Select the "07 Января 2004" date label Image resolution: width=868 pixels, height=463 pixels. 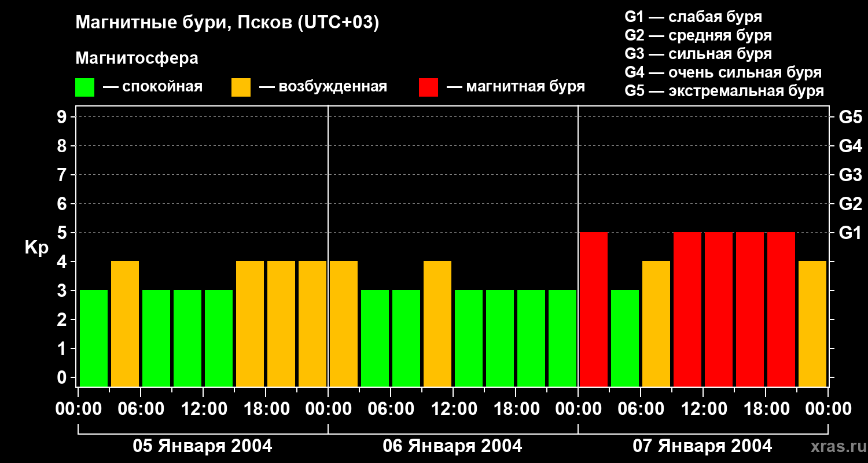point(702,446)
